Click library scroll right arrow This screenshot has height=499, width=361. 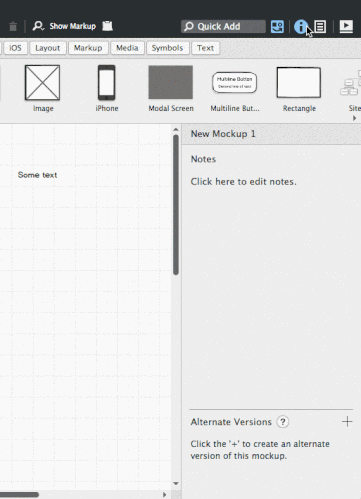[x=354, y=118]
